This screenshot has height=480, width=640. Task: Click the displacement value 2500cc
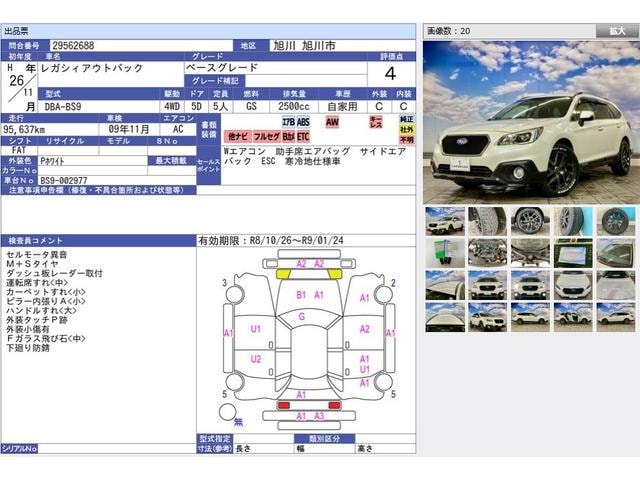(294, 107)
